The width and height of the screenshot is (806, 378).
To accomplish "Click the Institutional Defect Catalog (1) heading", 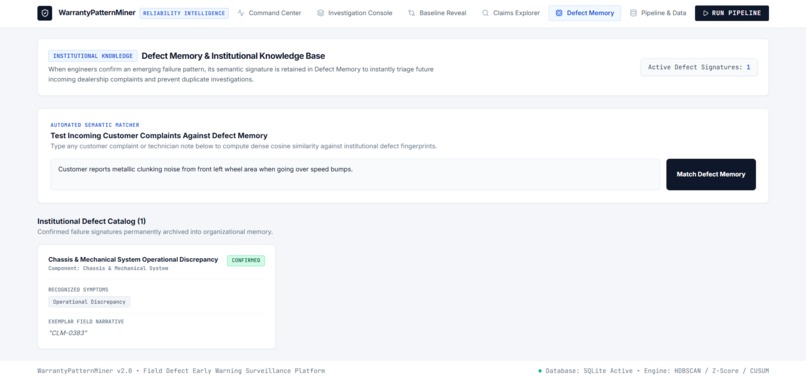I will click(x=91, y=221).
